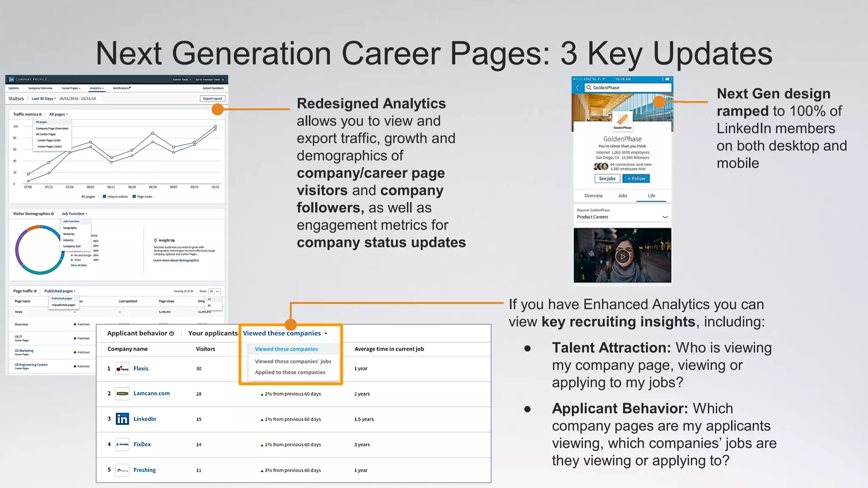The image size is (868, 488).
Task: Click Submit feedback link
Action: pyautogui.click(x=213, y=88)
